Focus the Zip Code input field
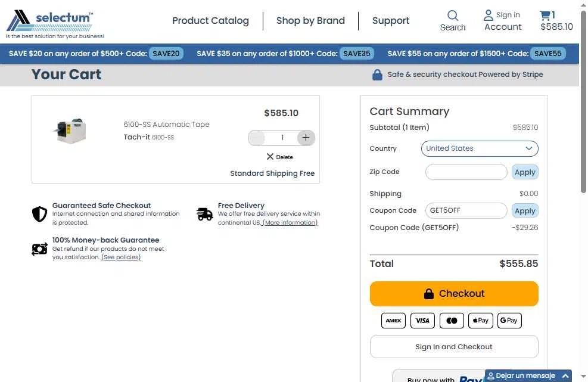Viewport: 588px width, 382px height. [x=466, y=172]
